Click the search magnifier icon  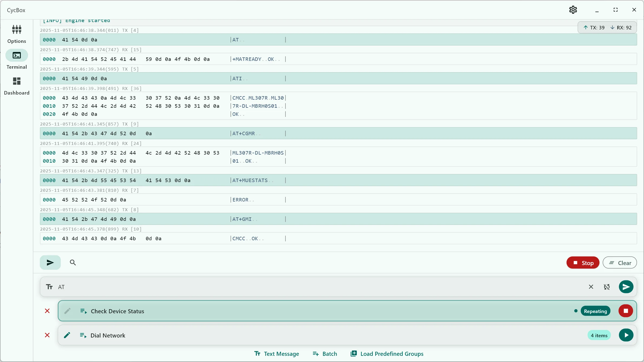(x=73, y=263)
